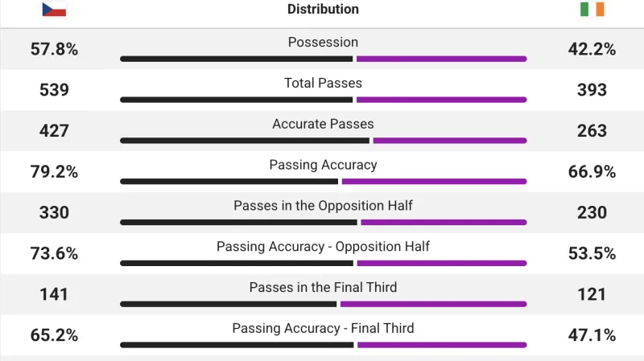
Task: Click Passes in the Opposition Half label
Action: pos(323,206)
